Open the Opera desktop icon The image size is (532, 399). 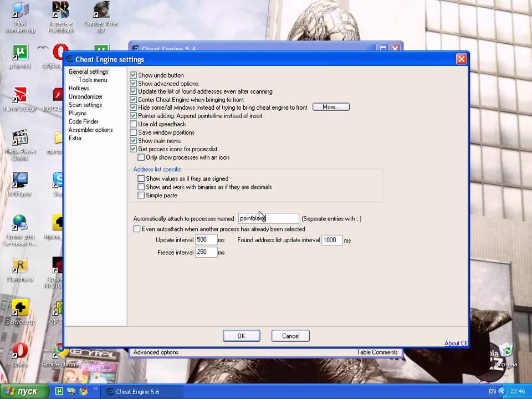tap(20, 355)
